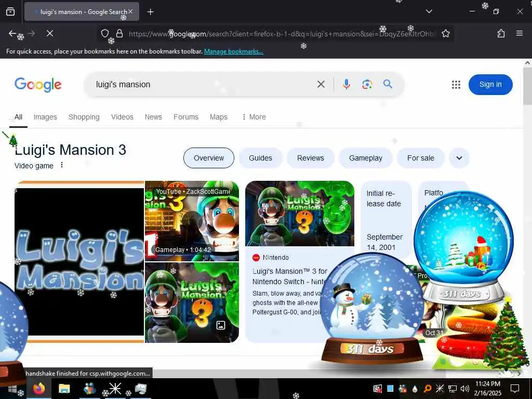The height and width of the screenshot is (399, 532).
Task: Open the Nintendo Luigi's Mansion 3 result link
Action: [290, 276]
